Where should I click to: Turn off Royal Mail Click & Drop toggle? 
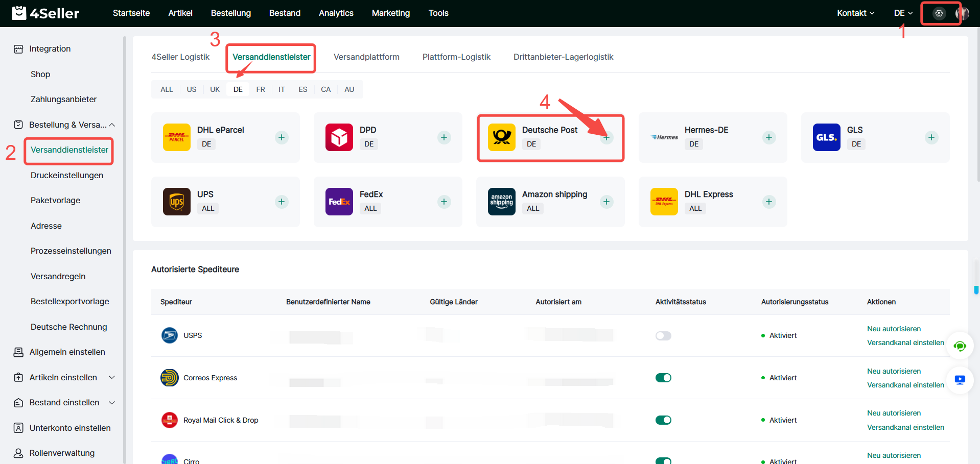pyautogui.click(x=663, y=420)
